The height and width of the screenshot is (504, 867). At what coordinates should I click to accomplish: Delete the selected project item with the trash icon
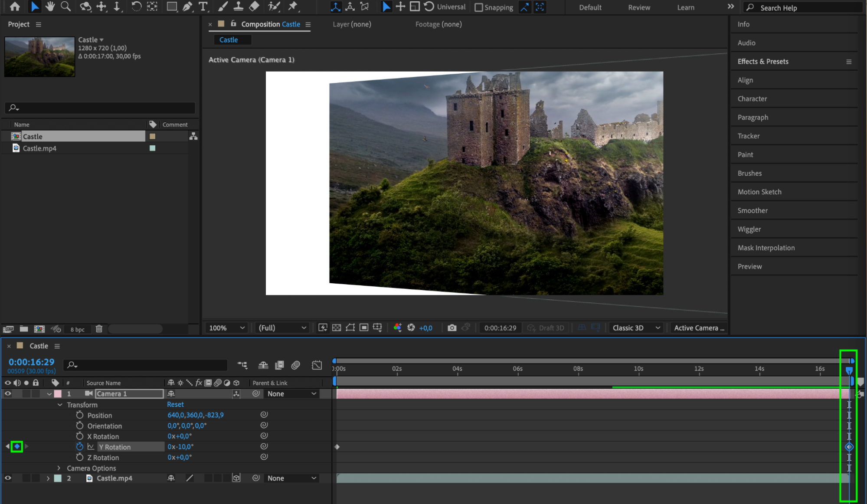[x=99, y=329]
